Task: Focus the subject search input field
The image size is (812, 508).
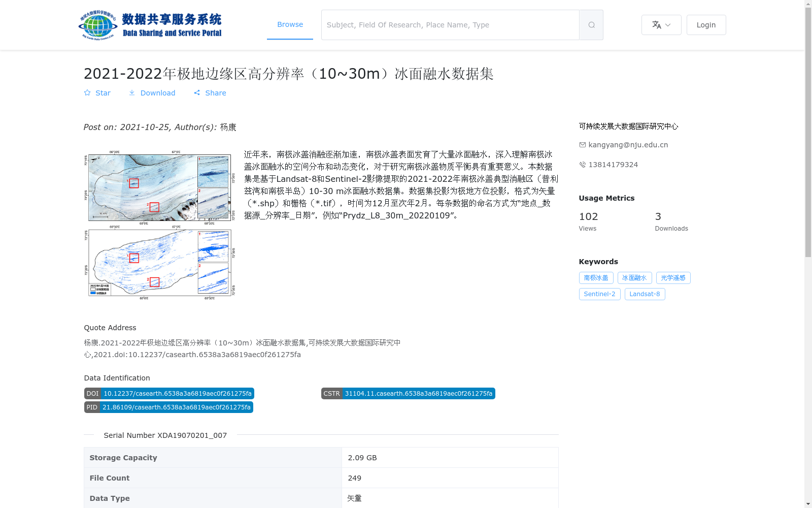Action: [x=450, y=25]
